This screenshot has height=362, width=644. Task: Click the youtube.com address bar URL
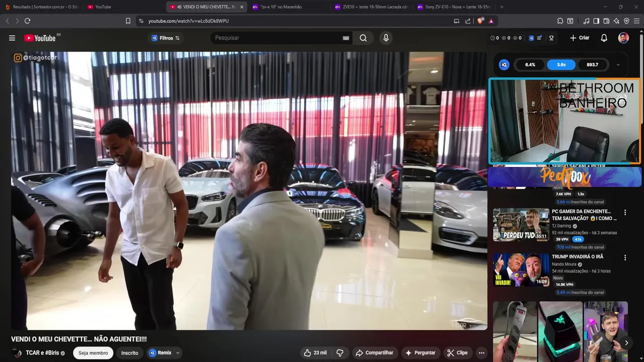[x=189, y=21]
